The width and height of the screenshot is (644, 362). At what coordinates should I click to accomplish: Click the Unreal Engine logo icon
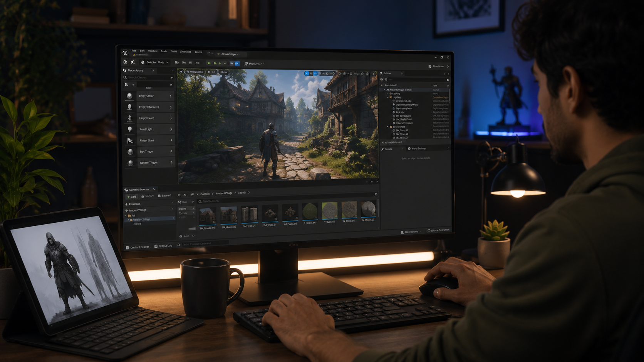125,53
